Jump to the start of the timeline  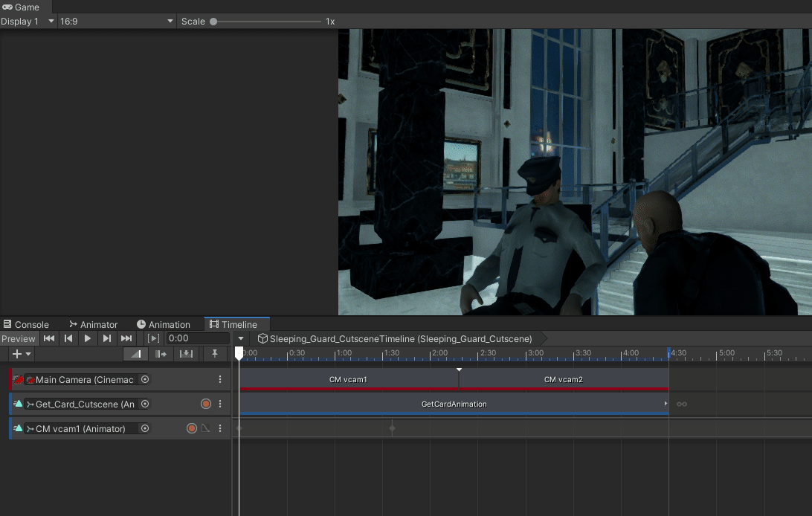pos(49,338)
